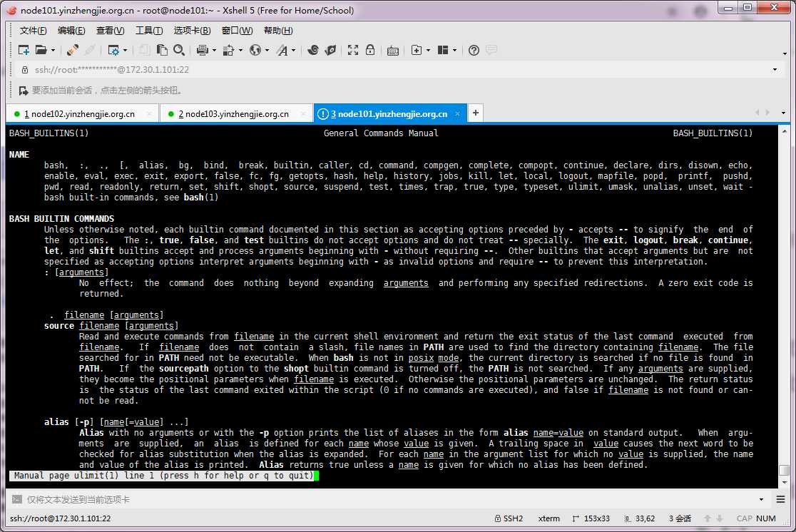Add a new tab with plus button
This screenshot has height=532, width=796.
tap(475, 113)
